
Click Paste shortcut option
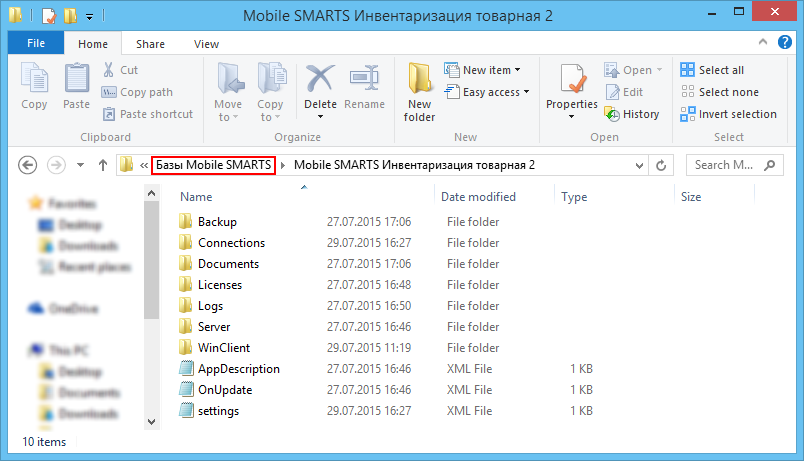[148, 114]
